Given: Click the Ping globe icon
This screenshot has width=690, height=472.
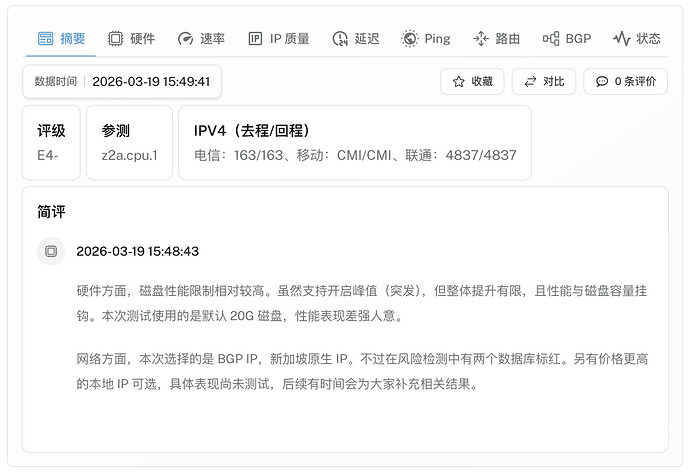Looking at the screenshot, I should coord(410,39).
